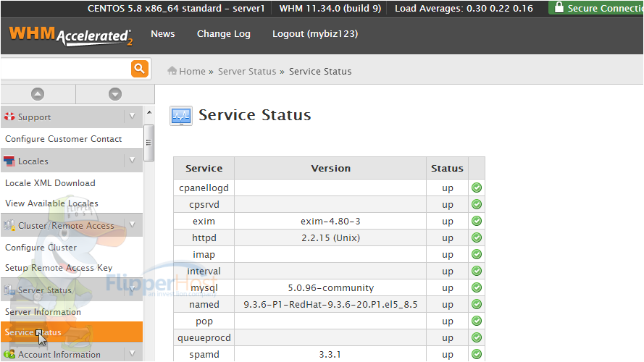Select the highlighted Service Status item
This screenshot has height=362, width=644.
[72, 332]
